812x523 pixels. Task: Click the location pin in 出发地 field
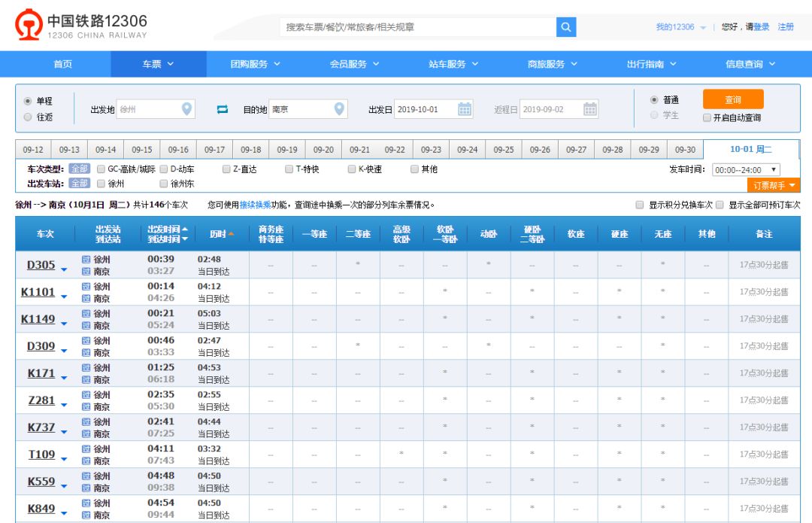pos(186,109)
